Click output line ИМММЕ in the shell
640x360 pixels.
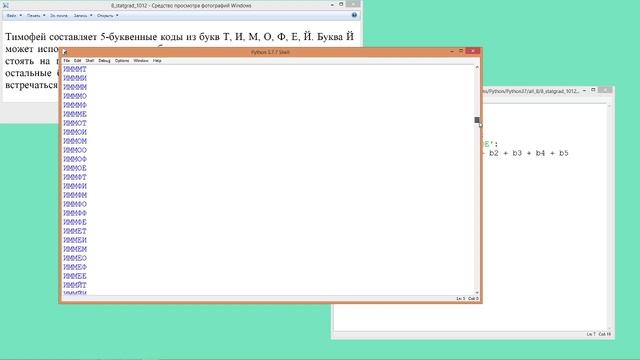[x=75, y=114]
